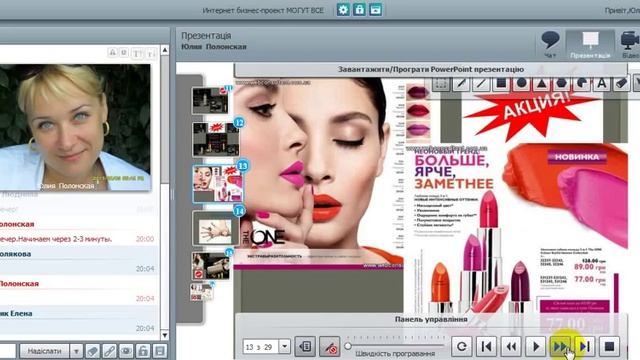
Task: Open slide 14 thumbnail with hand image
Action: [216, 228]
